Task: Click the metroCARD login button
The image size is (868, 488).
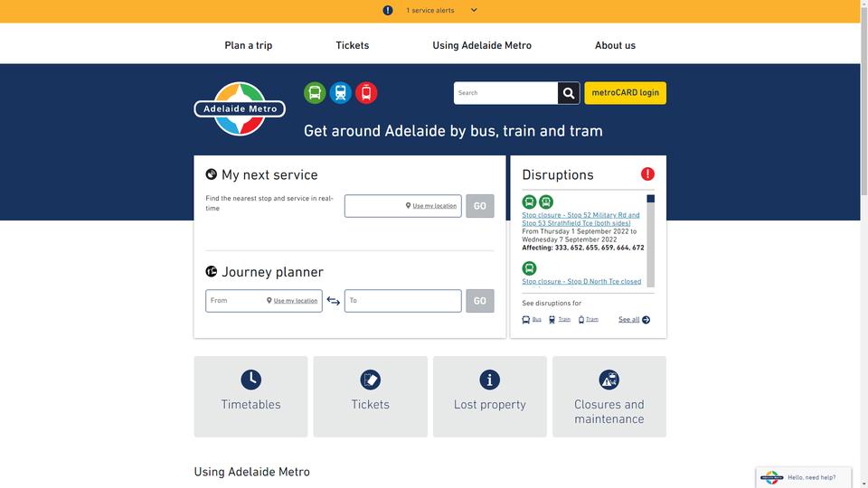Action: (x=626, y=93)
